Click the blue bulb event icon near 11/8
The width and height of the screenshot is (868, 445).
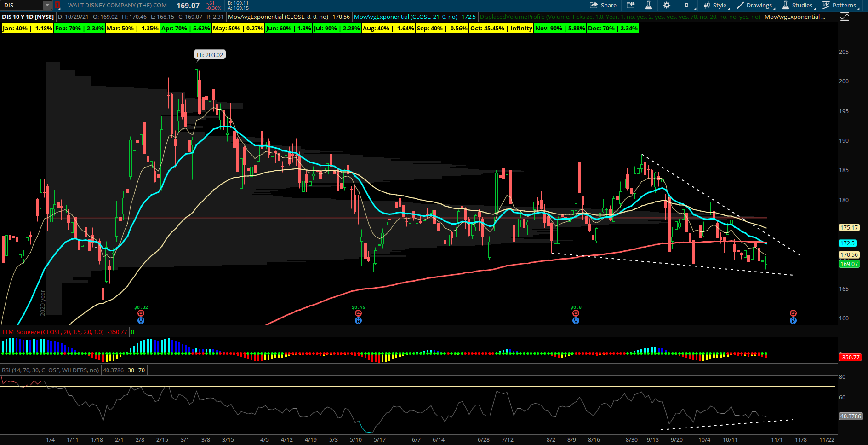793,320
